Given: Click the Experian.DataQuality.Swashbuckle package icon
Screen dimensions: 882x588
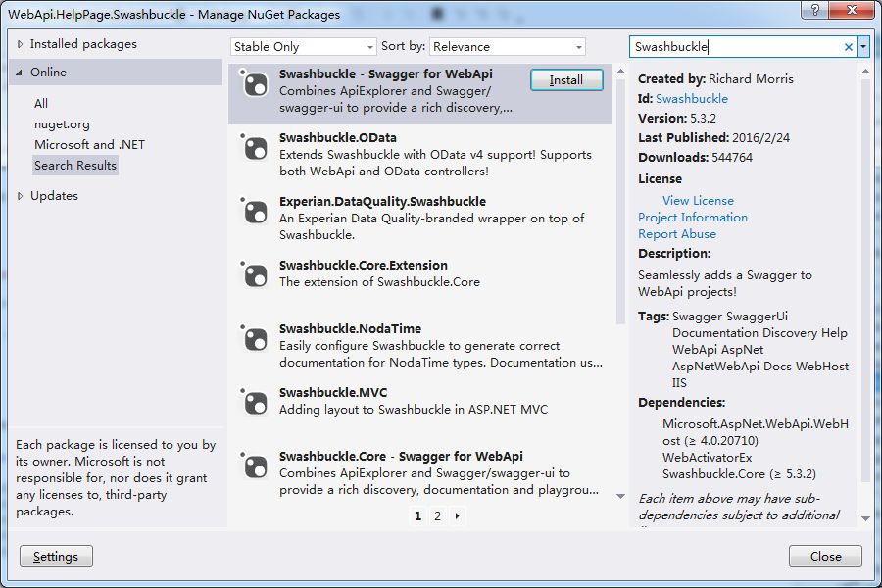Looking at the screenshot, I should 255,212.
